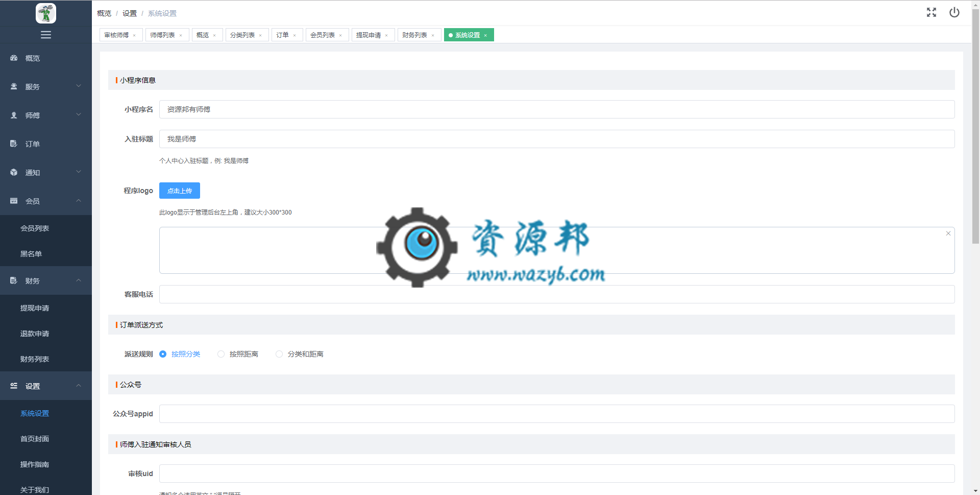Viewport: 980px width, 495px height.
Task: Close the 订单 tab
Action: pyautogui.click(x=295, y=35)
